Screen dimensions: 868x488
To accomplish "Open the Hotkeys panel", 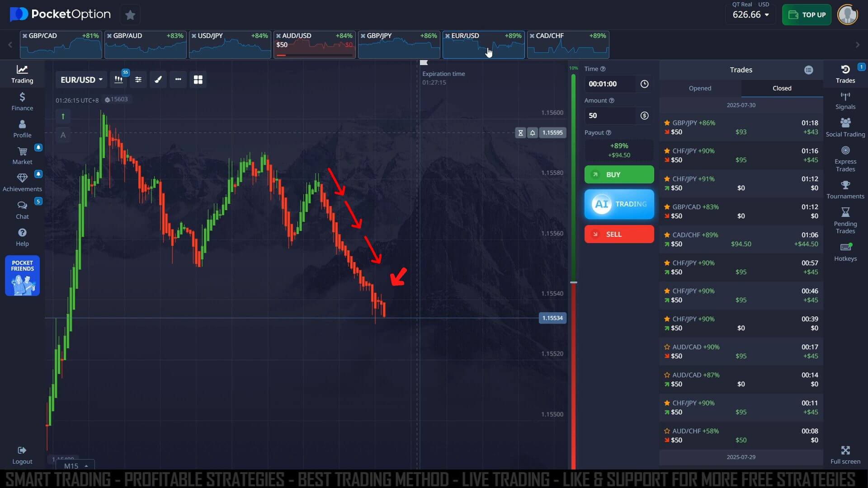I will (845, 252).
